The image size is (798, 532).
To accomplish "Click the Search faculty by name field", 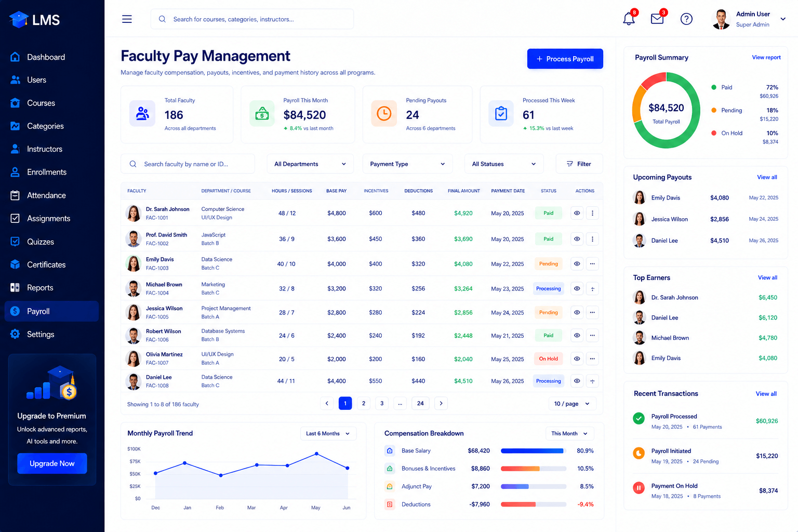I will (188, 164).
